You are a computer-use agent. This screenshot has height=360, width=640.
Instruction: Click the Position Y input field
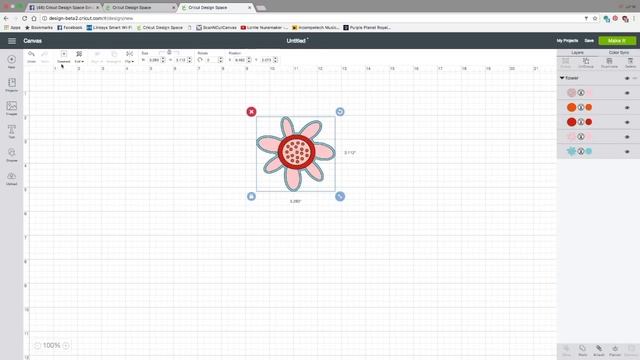tap(266, 60)
